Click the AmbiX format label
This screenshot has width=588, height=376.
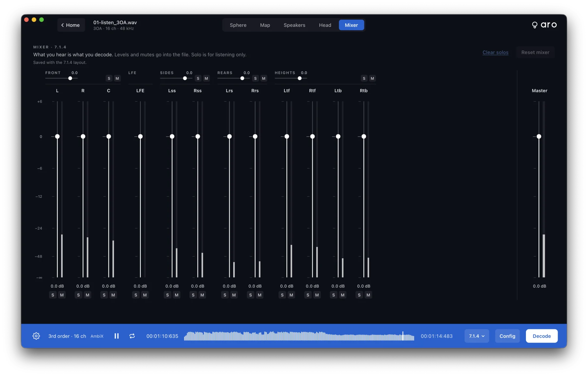[97, 336]
